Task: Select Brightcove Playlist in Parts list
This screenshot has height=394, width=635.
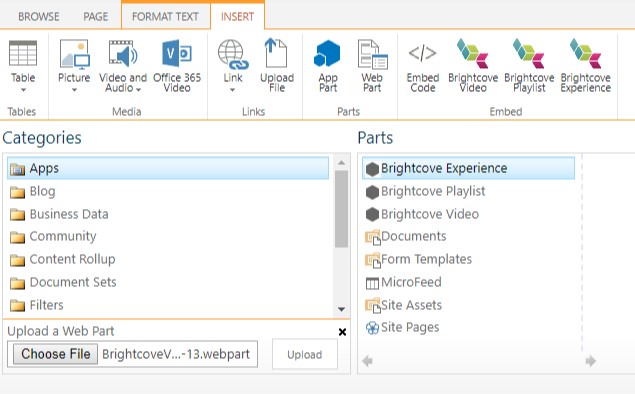Action: (433, 191)
